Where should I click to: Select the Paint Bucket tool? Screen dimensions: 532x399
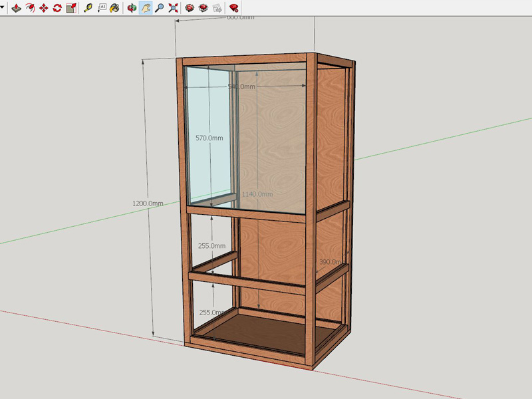tap(114, 8)
